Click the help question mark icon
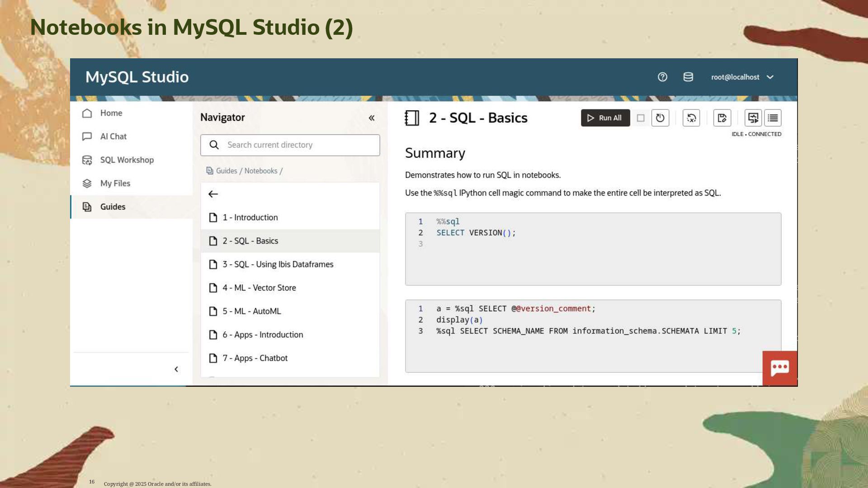The width and height of the screenshot is (868, 488). pyautogui.click(x=662, y=77)
